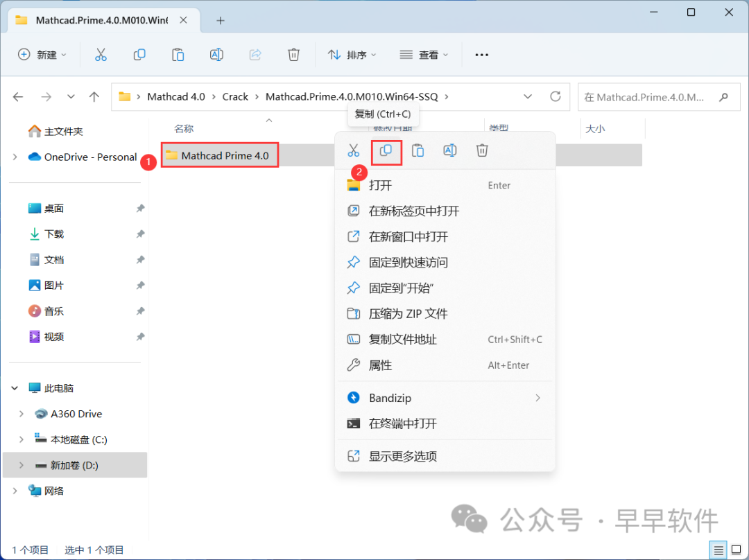Choose 复制文件地址
The width and height of the screenshot is (749, 560).
click(445, 340)
